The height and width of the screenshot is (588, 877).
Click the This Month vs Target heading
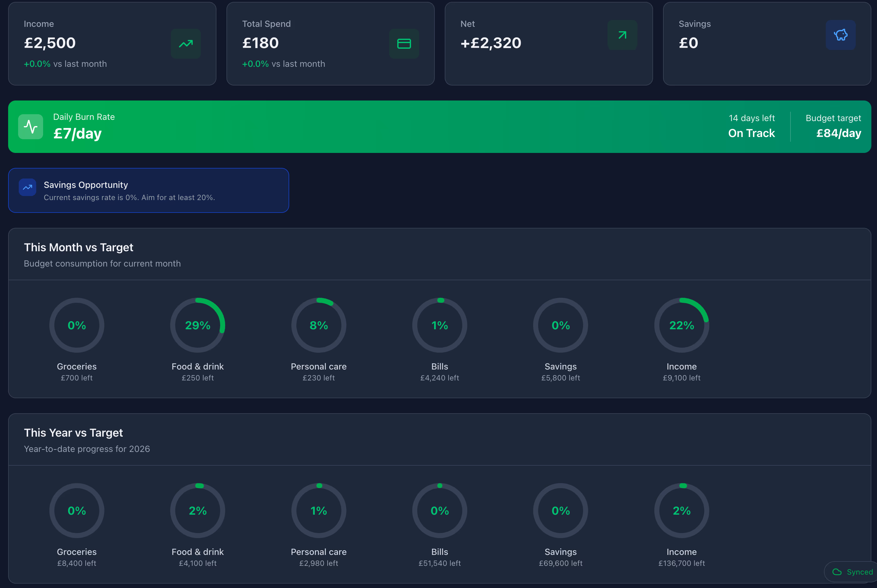(78, 247)
